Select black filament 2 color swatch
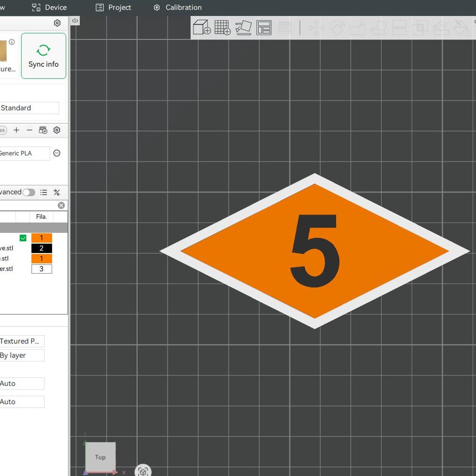This screenshot has width=476, height=476. click(x=41, y=248)
